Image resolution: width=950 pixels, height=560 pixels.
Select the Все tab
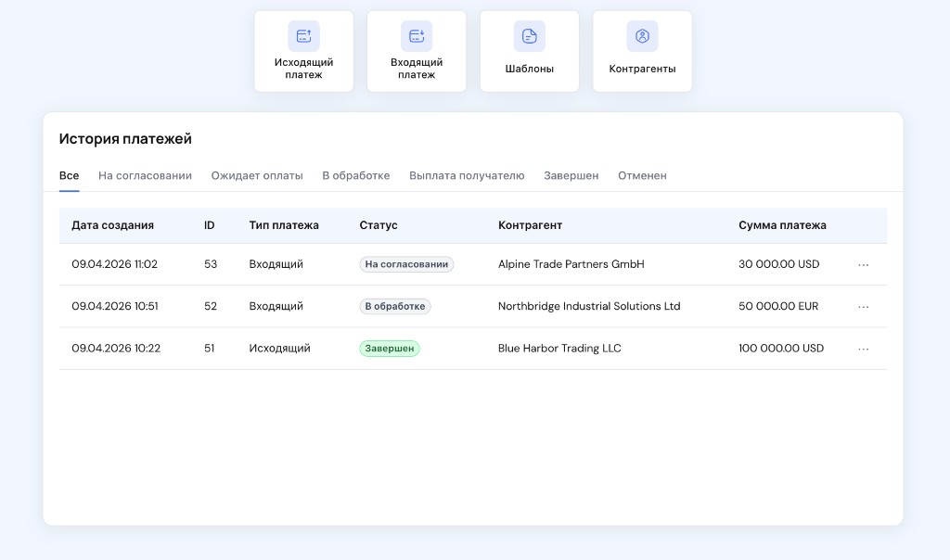(69, 176)
